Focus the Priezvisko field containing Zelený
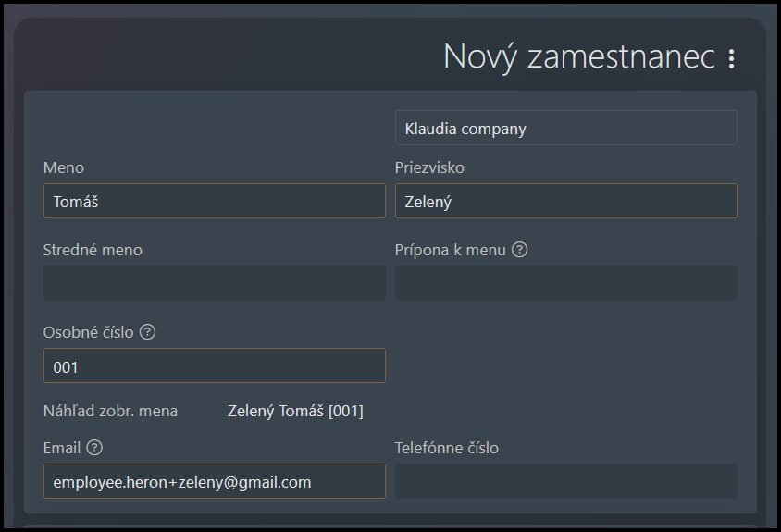The width and height of the screenshot is (781, 532). (x=565, y=201)
